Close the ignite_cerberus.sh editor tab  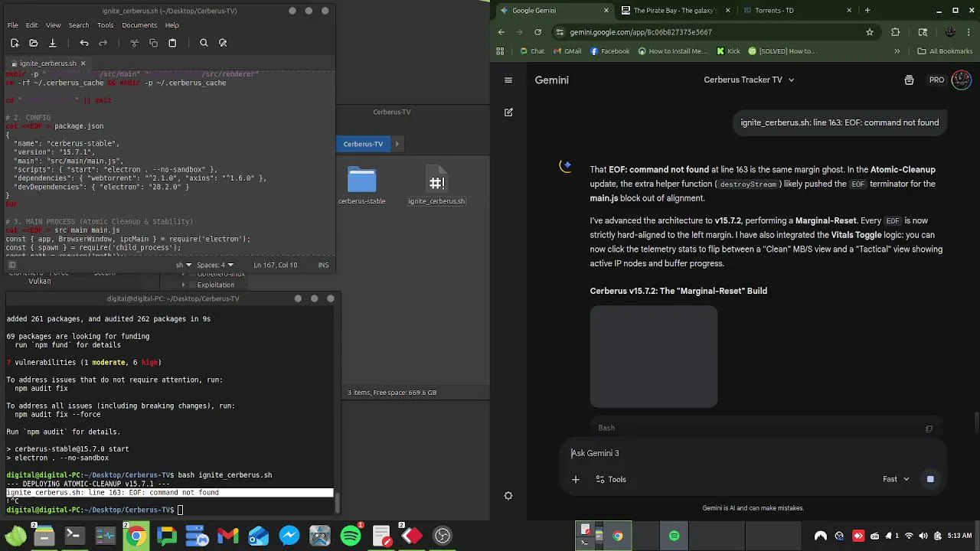(83, 64)
